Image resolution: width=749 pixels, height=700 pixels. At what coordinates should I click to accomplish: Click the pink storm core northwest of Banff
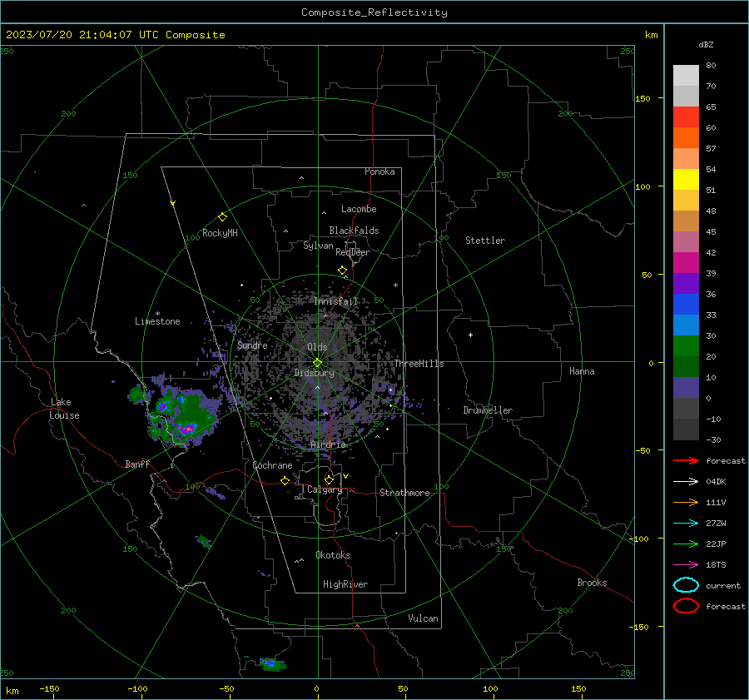188,429
